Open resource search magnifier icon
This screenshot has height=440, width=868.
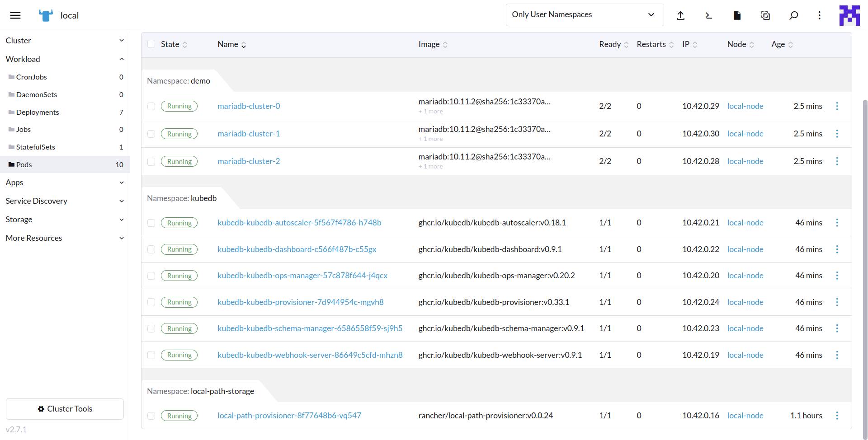point(793,15)
